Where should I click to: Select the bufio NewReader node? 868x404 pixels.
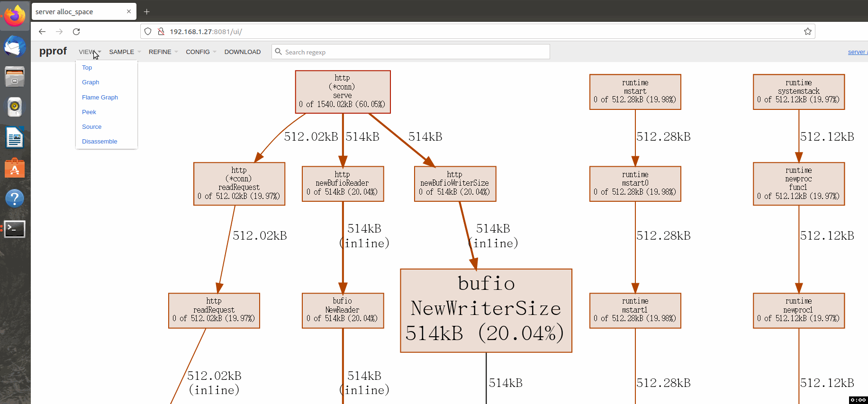[343, 311]
